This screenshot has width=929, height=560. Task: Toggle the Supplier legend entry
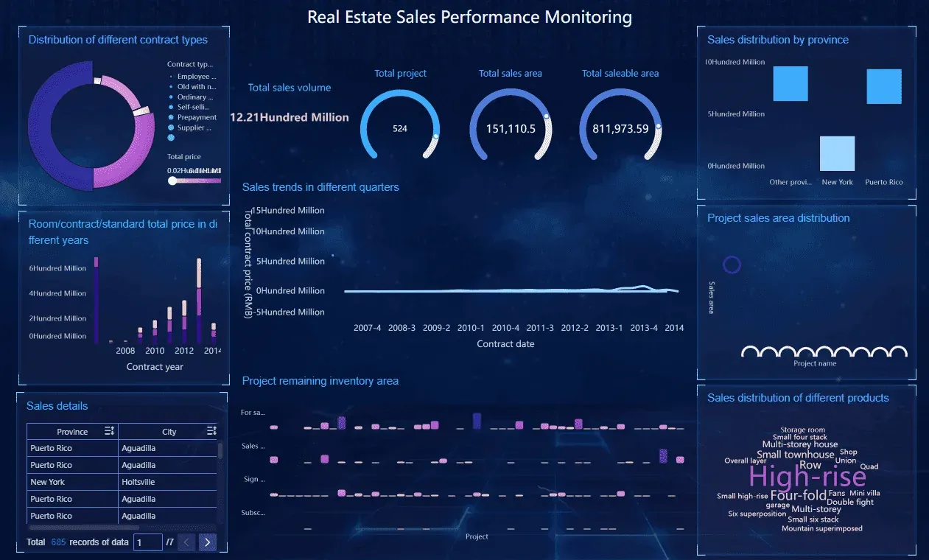(190, 127)
